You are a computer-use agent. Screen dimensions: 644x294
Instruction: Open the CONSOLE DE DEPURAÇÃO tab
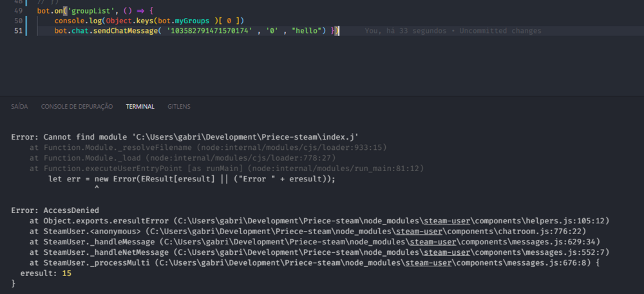[77, 106]
